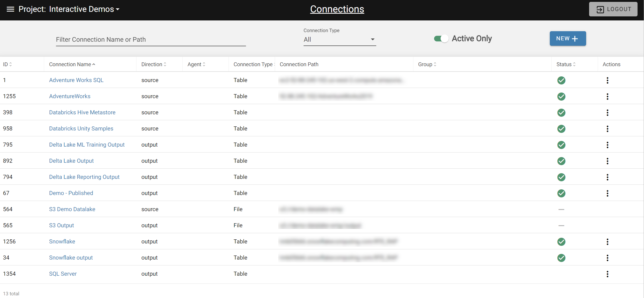This screenshot has height=298, width=644.
Task: Toggle the Active Only switch
Action: (441, 38)
